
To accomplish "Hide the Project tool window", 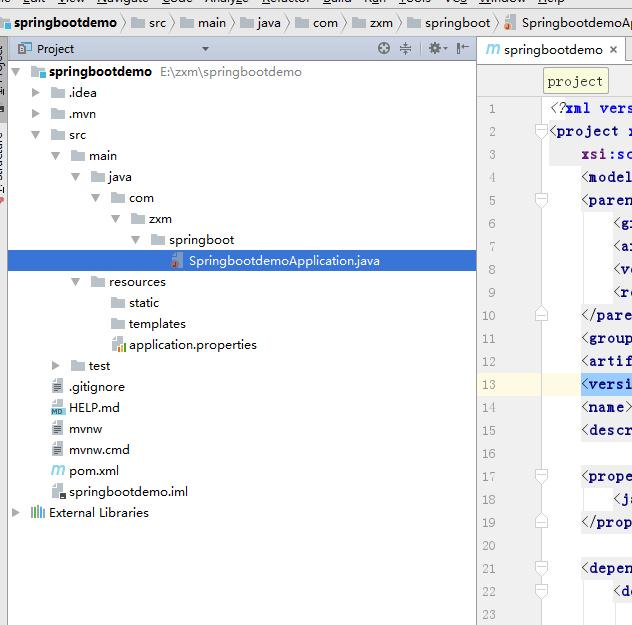I will click(x=462, y=48).
